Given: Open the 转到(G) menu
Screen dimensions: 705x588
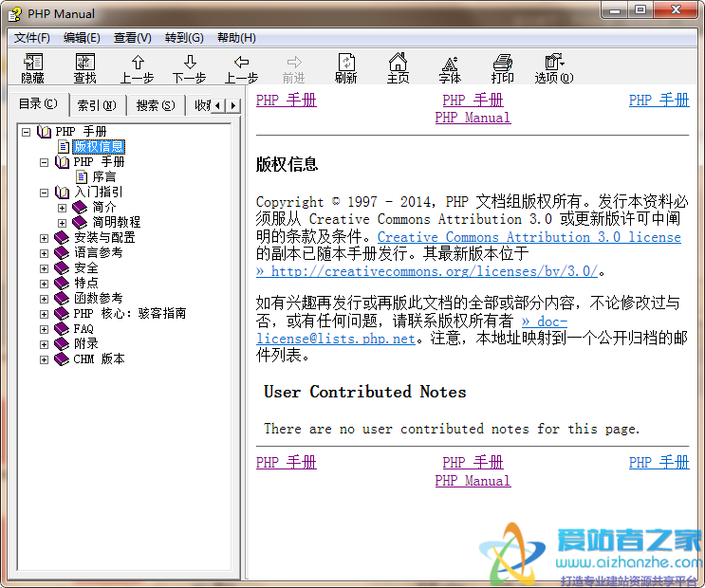Looking at the screenshot, I should [x=184, y=38].
